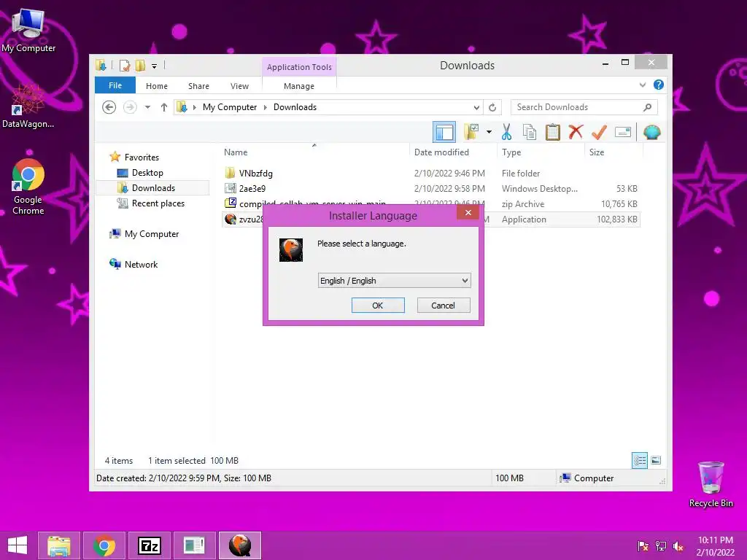Screen dimensions: 747x560
Task: Select Favorites in navigation pane
Action: 142,157
